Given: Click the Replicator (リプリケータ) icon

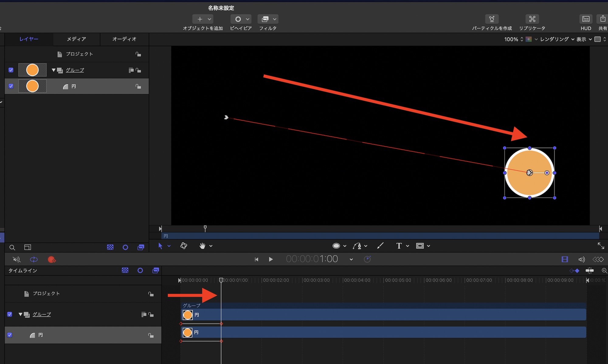Looking at the screenshot, I should click(532, 19).
